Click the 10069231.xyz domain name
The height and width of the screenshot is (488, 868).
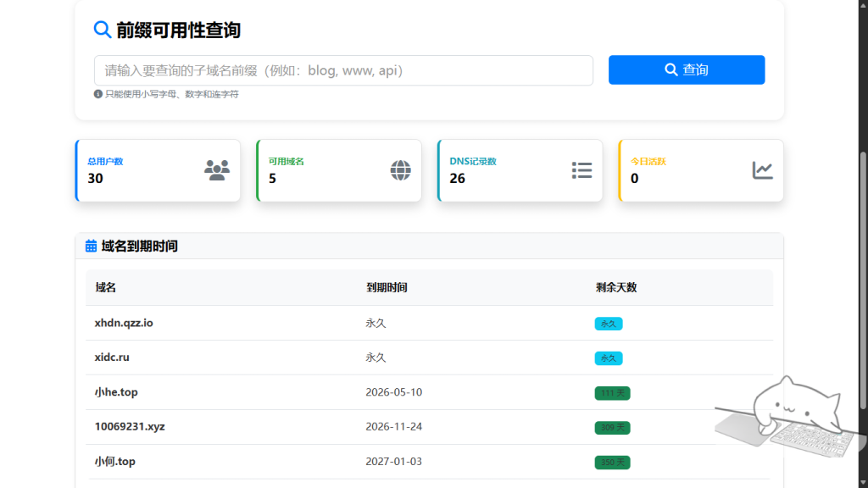(x=130, y=427)
